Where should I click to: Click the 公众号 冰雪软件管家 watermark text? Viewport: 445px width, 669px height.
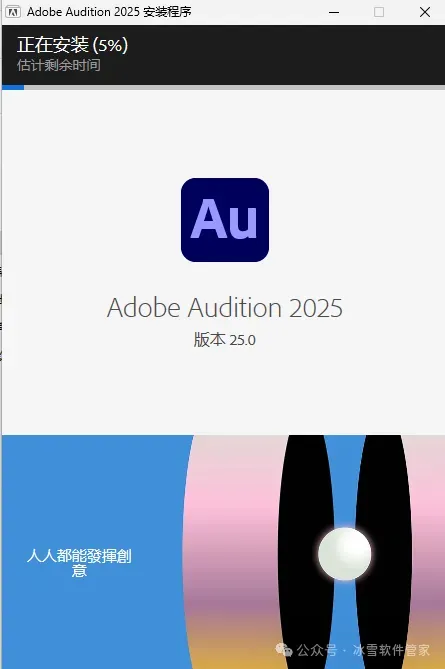coord(363,650)
